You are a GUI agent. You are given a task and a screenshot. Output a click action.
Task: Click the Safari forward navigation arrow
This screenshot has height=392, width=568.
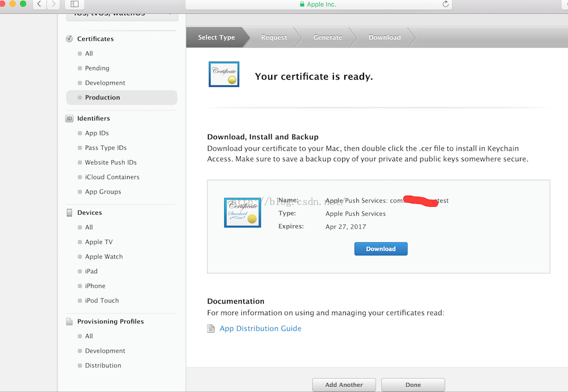[53, 4]
